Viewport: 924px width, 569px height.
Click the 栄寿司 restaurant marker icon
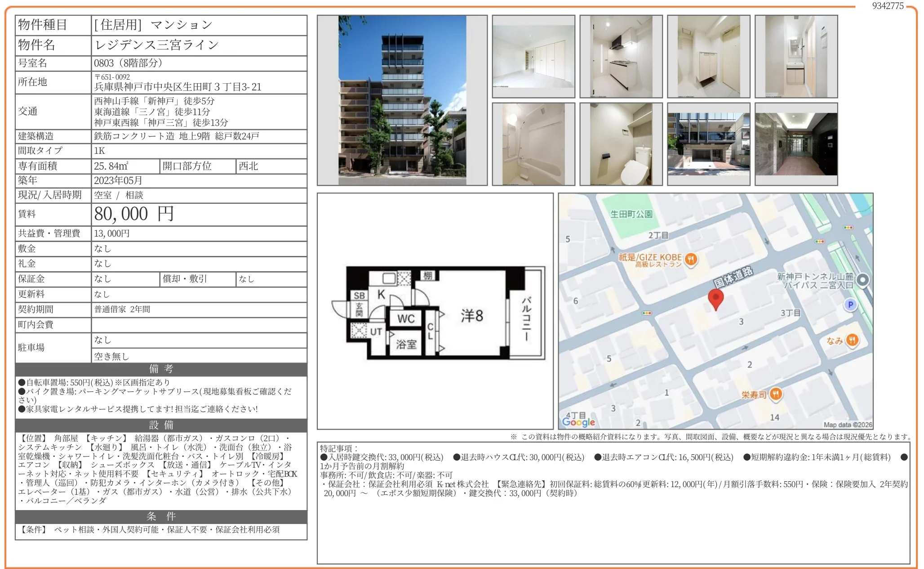(776, 394)
